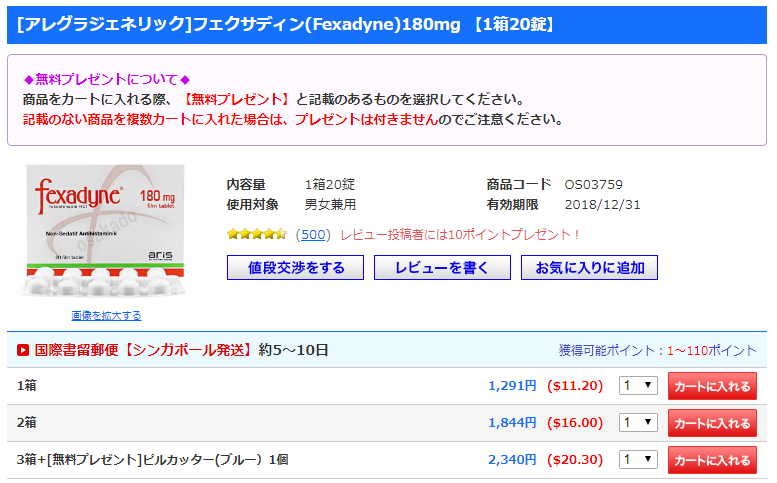Click the ◆無料プレゼントについて◆ heading

pyautogui.click(x=107, y=79)
